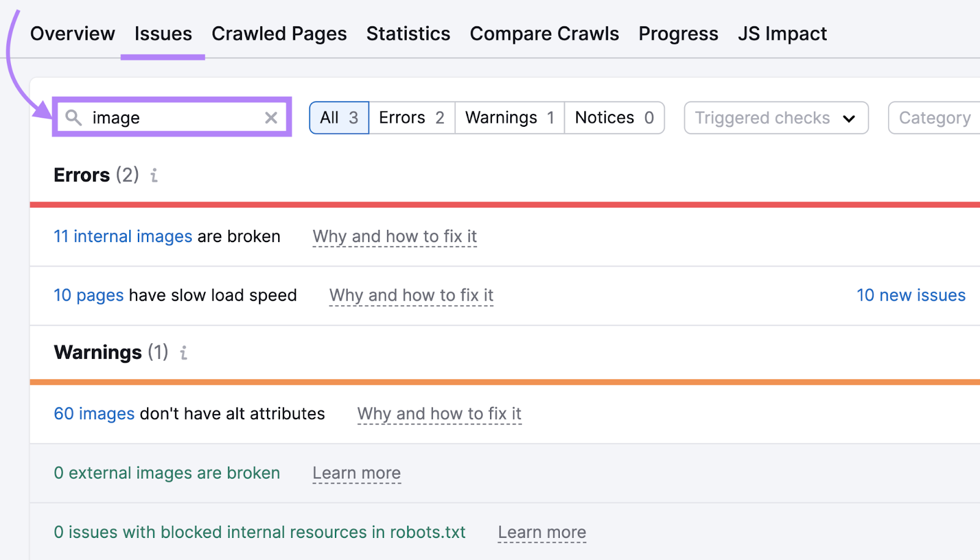The height and width of the screenshot is (560, 980).
Task: Filter issues to show only Errors
Action: (411, 117)
